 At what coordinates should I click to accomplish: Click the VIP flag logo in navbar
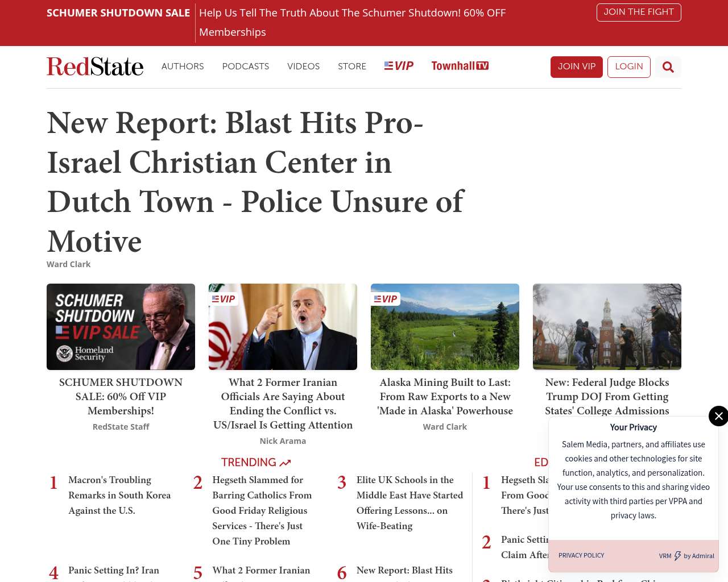399,66
